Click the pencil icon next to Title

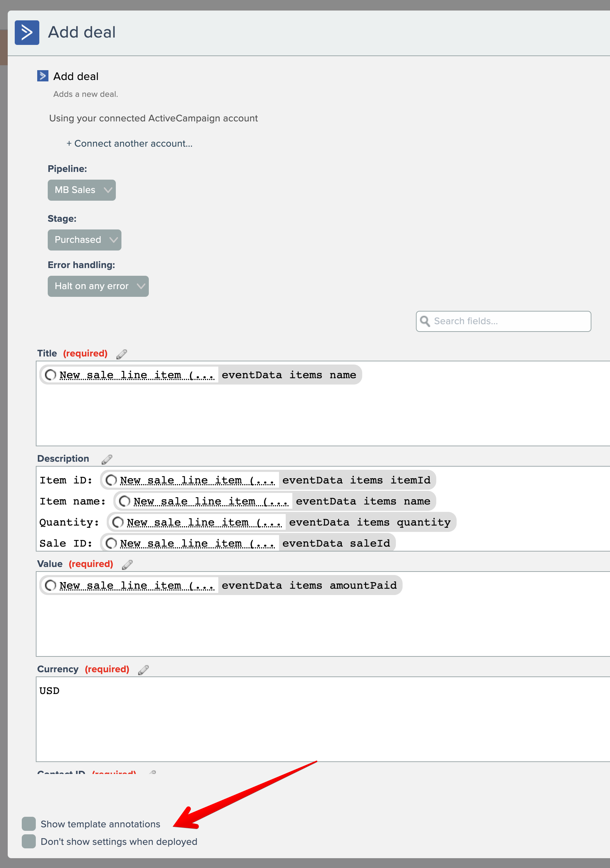pyautogui.click(x=121, y=354)
